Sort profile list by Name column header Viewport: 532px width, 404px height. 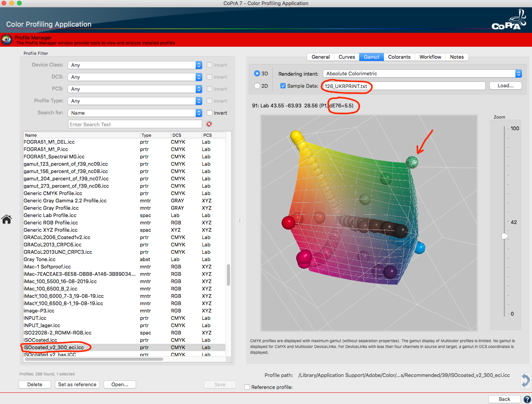81,135
